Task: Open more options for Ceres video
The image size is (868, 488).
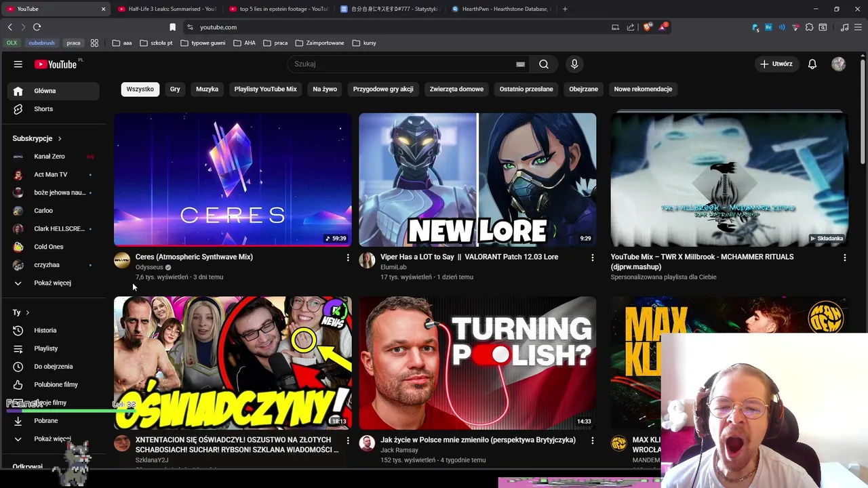Action: 348,258
